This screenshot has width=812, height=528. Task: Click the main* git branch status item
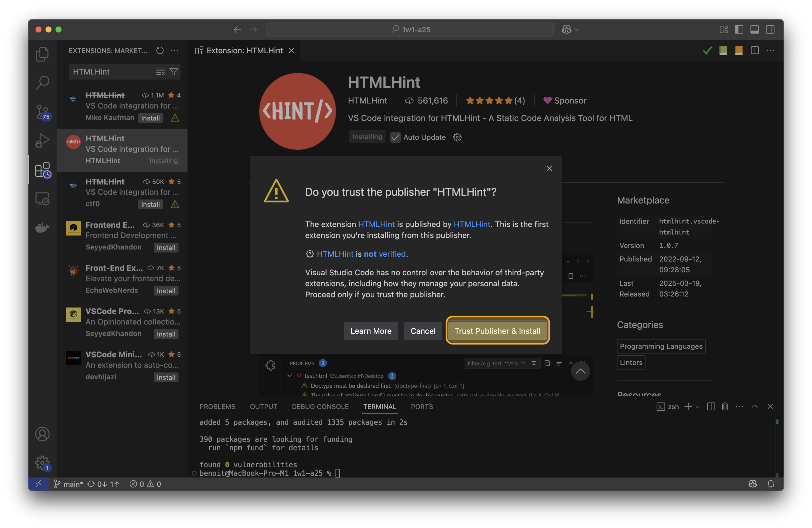[x=68, y=484]
